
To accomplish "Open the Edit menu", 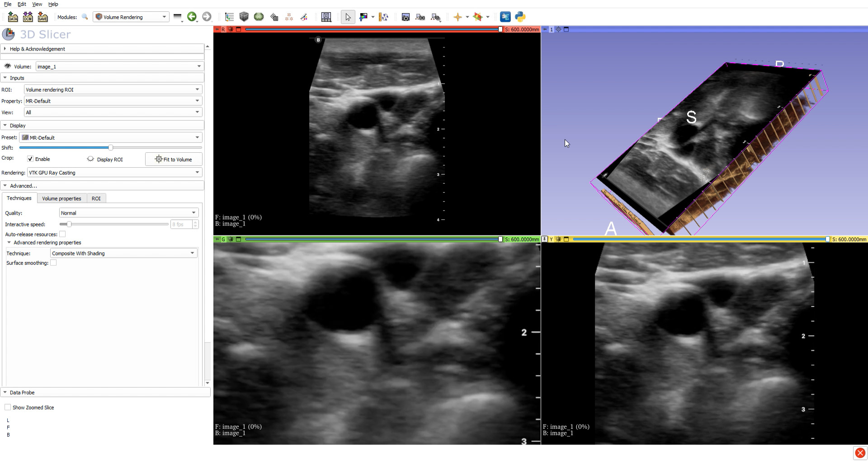I will (22, 4).
